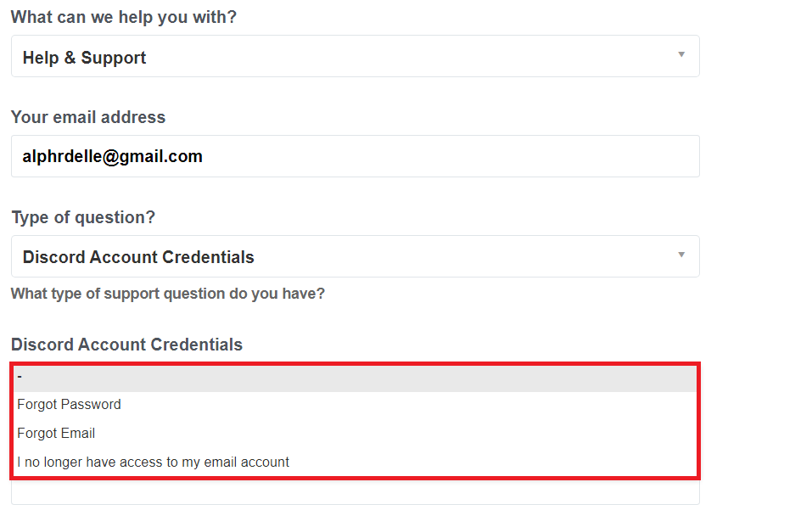
Task: Click the "Discord Account Credentials" heading above the options
Action: pos(127,345)
